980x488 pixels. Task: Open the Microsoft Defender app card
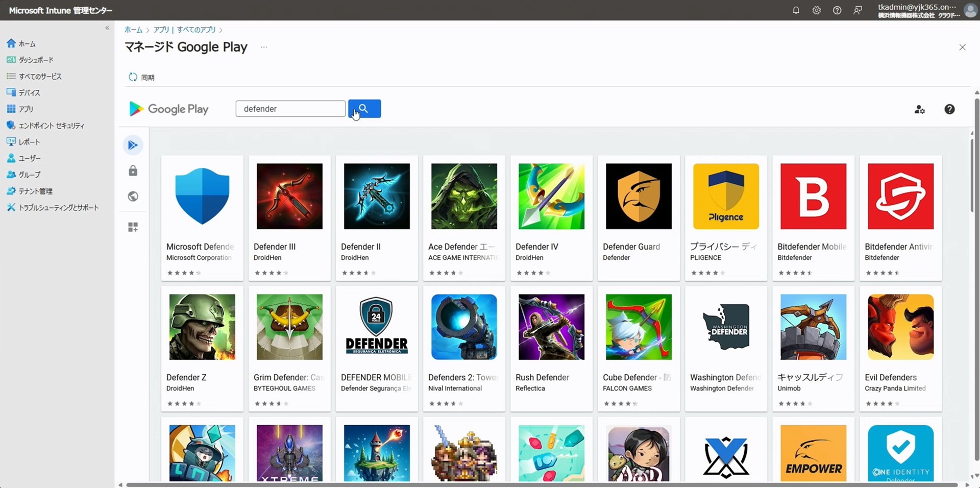(x=202, y=218)
